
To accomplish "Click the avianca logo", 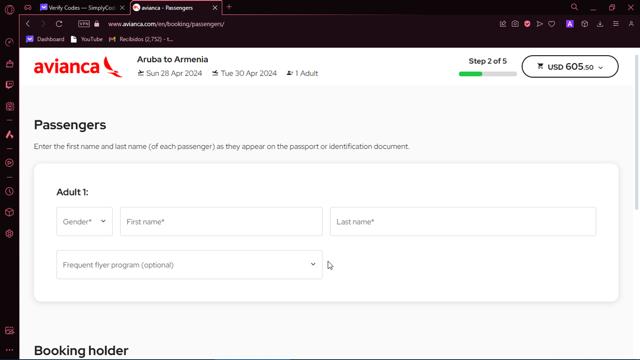I will [x=78, y=67].
